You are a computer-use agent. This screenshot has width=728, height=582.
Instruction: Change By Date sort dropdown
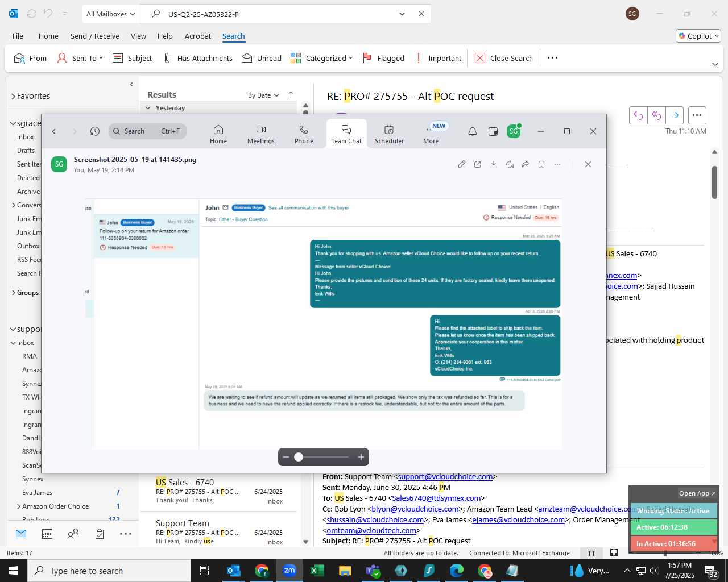point(263,95)
